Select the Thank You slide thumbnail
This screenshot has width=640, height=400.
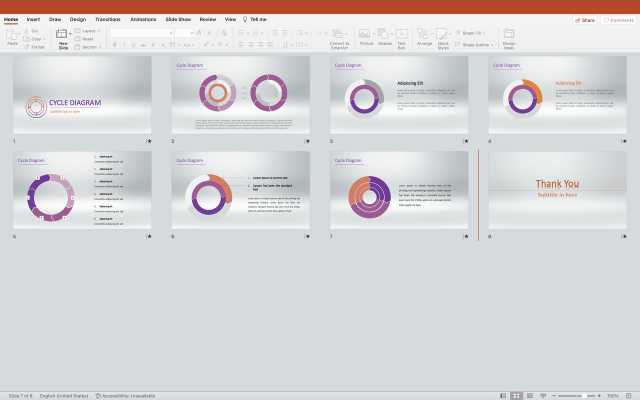557,189
